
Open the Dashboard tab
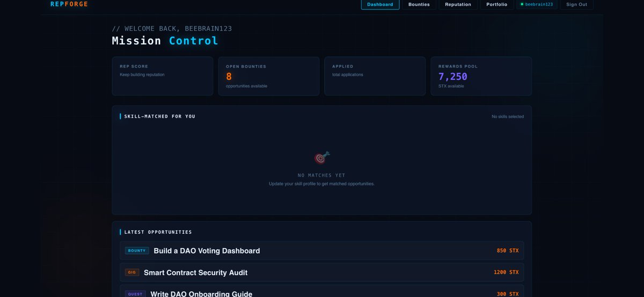point(380,4)
